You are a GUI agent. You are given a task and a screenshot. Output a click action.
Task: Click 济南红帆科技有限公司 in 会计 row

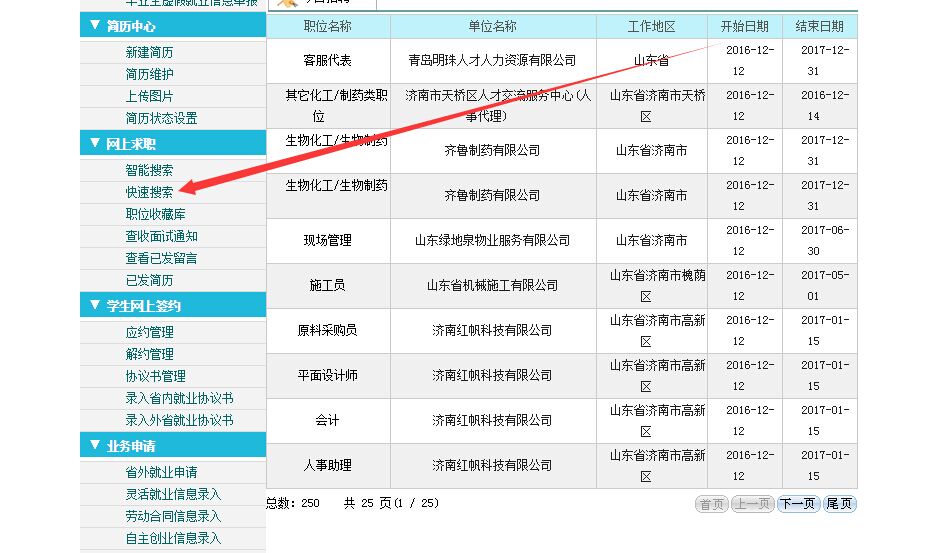pyautogui.click(x=493, y=420)
